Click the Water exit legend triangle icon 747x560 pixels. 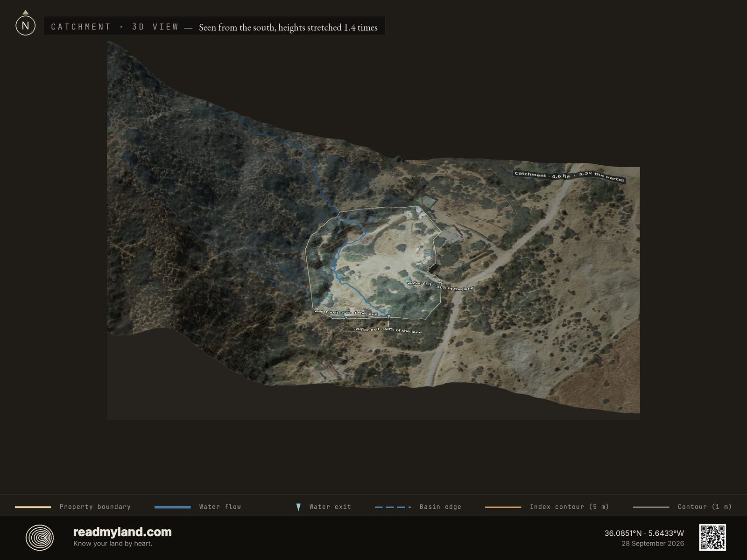coord(298,507)
